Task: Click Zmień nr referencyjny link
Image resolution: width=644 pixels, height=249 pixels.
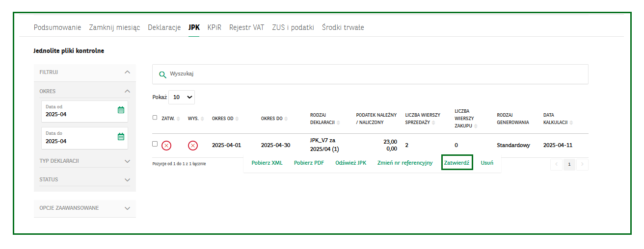Action: point(405,163)
